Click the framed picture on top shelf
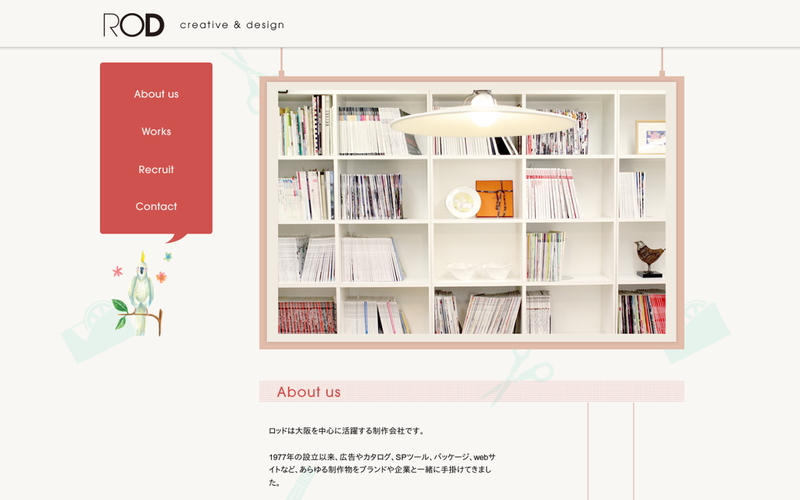 (651, 137)
